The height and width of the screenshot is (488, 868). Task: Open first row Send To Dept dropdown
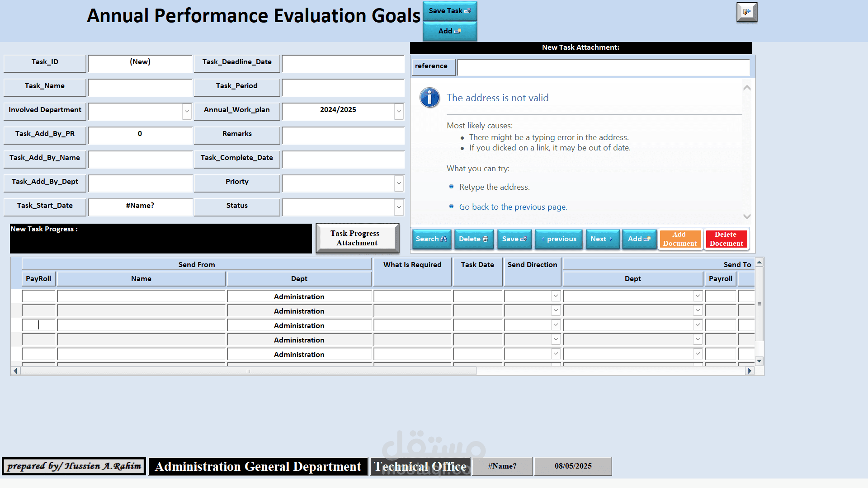click(x=698, y=296)
